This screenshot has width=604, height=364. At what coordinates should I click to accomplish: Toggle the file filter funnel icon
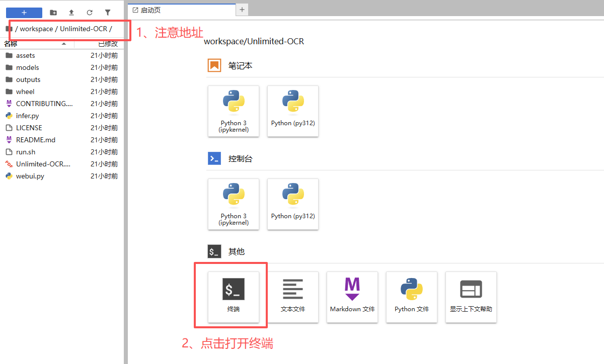tap(108, 13)
